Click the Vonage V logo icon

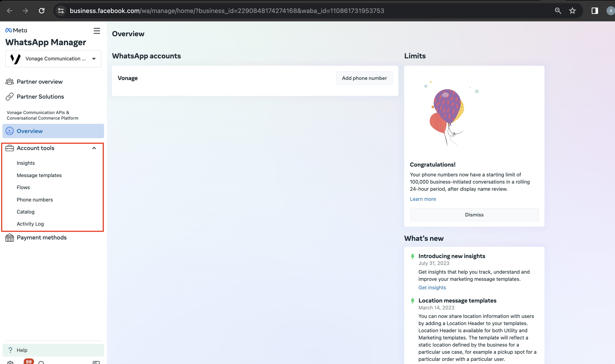[x=15, y=59]
